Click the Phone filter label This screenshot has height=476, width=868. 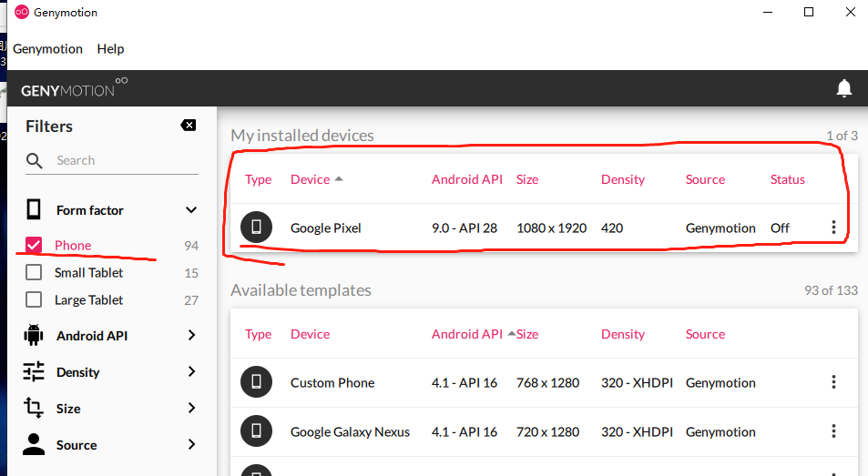tap(73, 246)
